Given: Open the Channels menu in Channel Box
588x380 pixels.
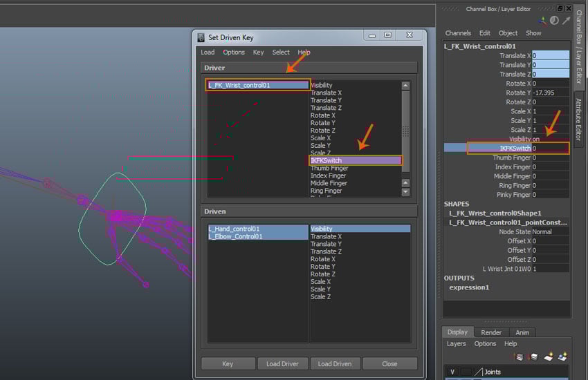Looking at the screenshot, I should [458, 33].
